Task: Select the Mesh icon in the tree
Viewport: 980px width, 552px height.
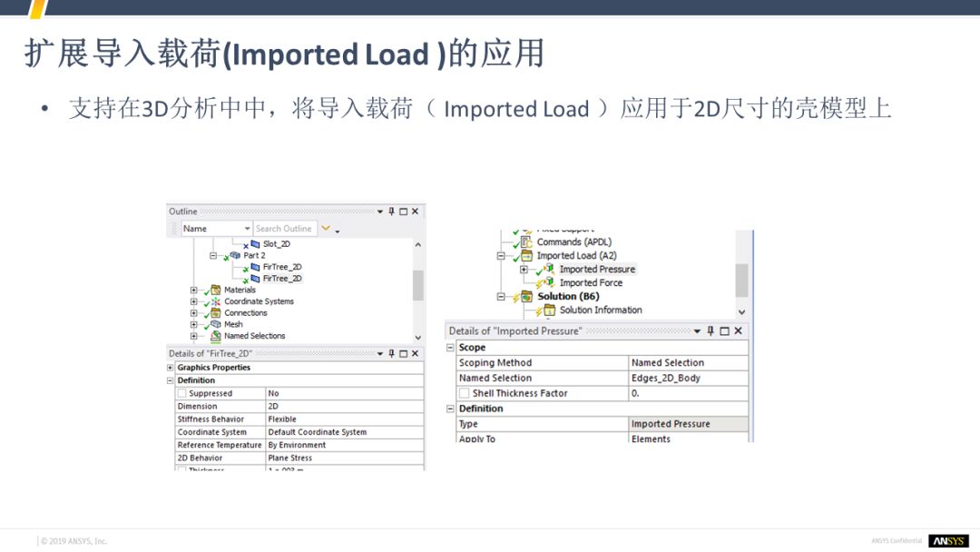Action: click(x=216, y=324)
